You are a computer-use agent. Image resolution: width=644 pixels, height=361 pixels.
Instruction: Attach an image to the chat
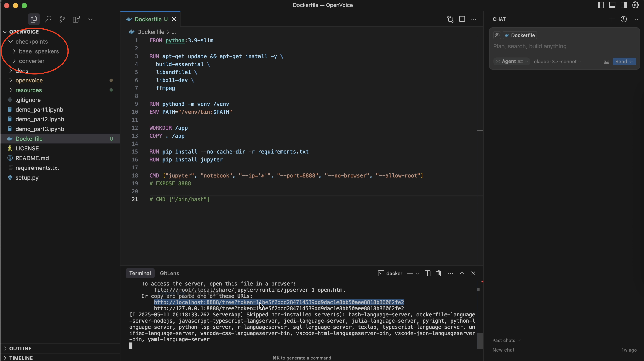[x=606, y=62]
